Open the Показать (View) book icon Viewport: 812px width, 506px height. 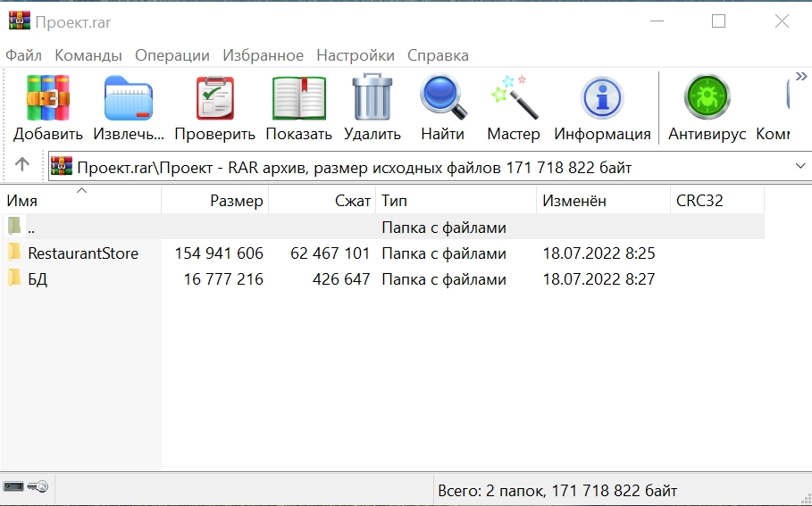point(298,98)
